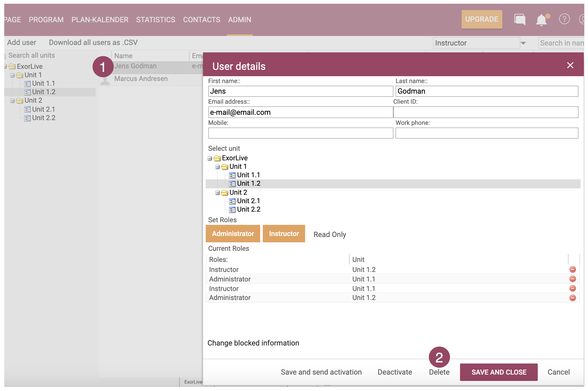Open the PROGRAM menu
This screenshot has width=588, height=391.
click(46, 20)
